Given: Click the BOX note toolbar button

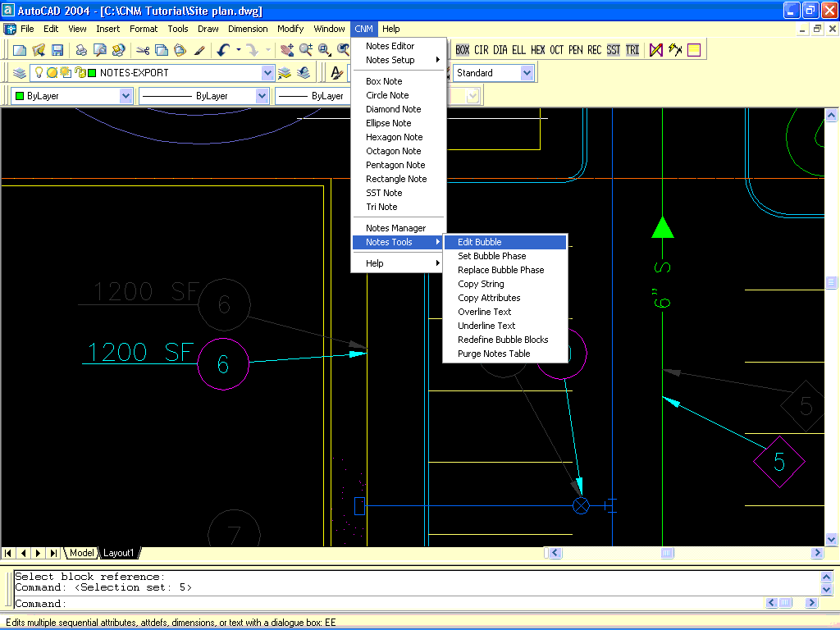Looking at the screenshot, I should tap(463, 50).
